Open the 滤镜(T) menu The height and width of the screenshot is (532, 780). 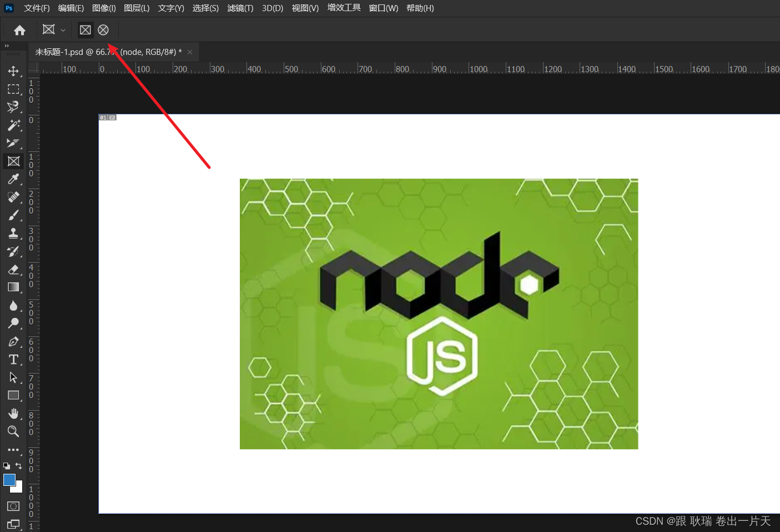240,8
